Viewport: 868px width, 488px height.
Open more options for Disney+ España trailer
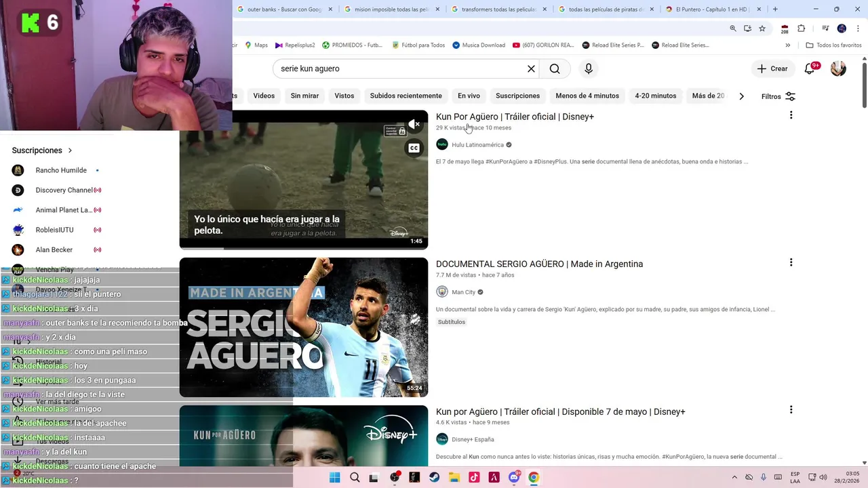point(791,409)
